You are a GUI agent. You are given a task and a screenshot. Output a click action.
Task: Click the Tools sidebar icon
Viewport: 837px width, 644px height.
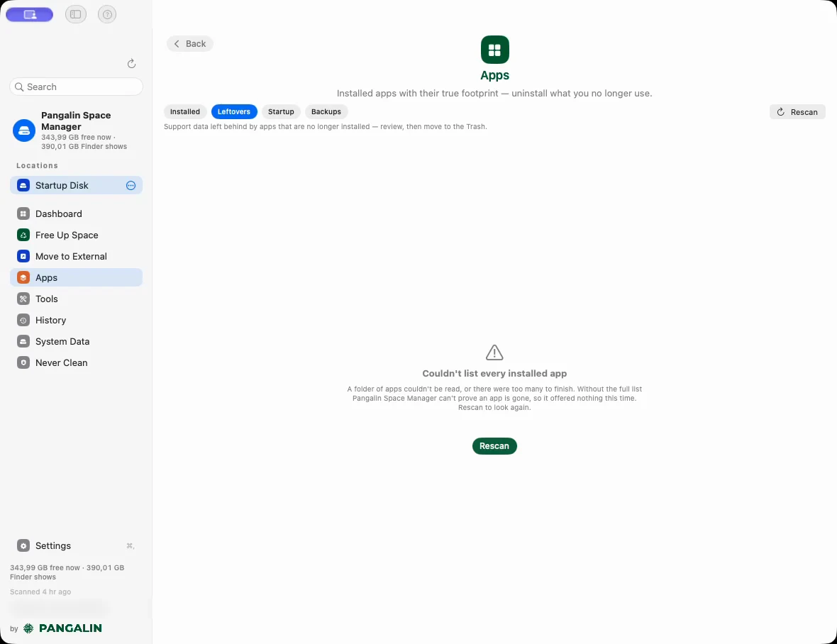point(23,299)
